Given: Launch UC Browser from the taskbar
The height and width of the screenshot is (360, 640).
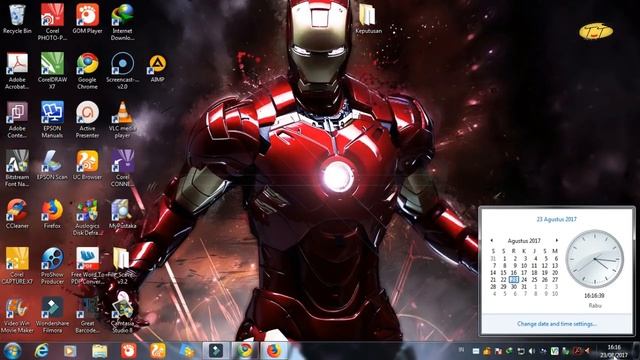Looking at the screenshot, I should click(x=158, y=351).
